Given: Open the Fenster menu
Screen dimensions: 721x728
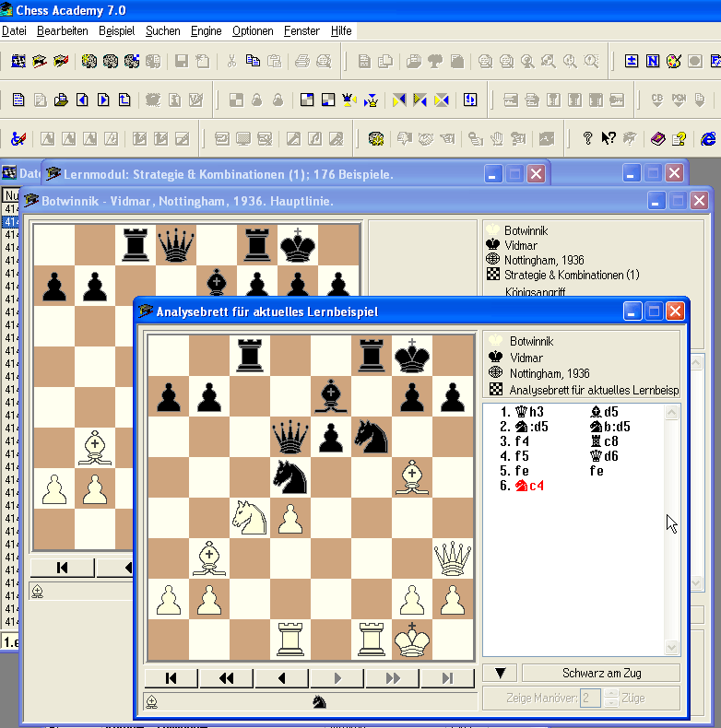Looking at the screenshot, I should [x=301, y=31].
